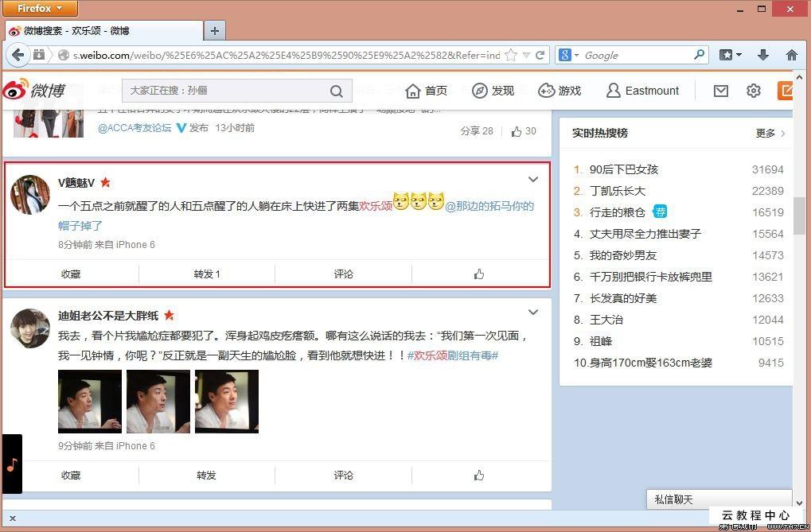Click the Weibo logo in header

[33, 91]
